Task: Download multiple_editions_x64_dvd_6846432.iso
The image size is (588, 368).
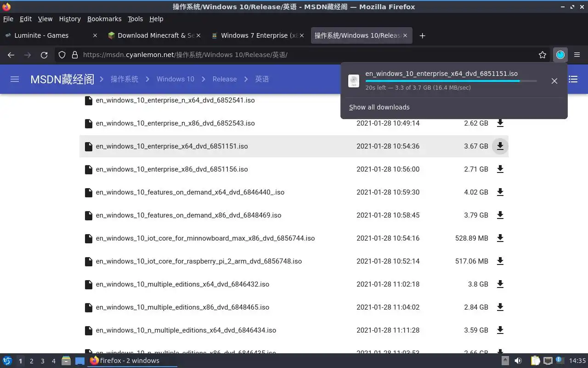Action: pos(500,284)
